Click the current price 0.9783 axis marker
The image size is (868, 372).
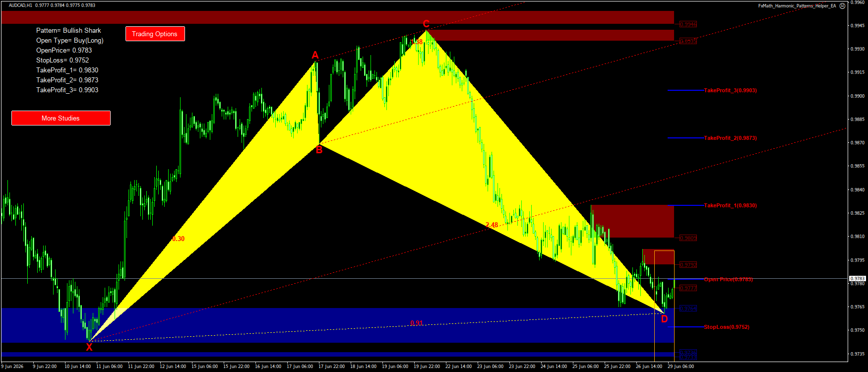point(858,279)
